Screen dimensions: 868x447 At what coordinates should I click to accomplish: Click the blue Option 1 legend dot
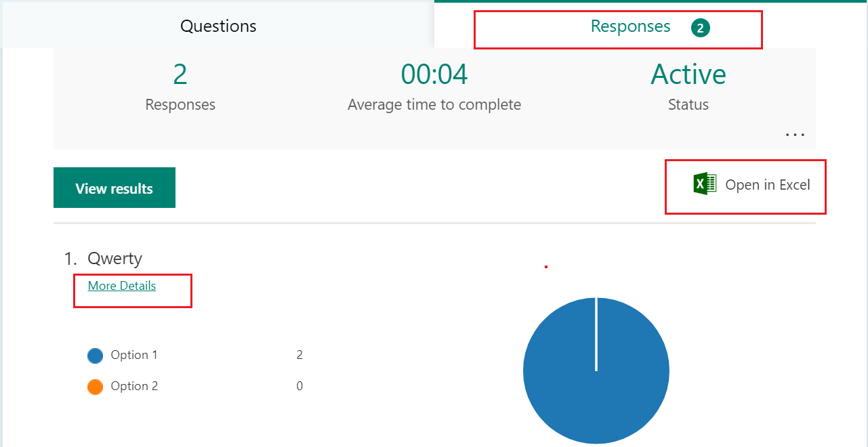(x=96, y=356)
